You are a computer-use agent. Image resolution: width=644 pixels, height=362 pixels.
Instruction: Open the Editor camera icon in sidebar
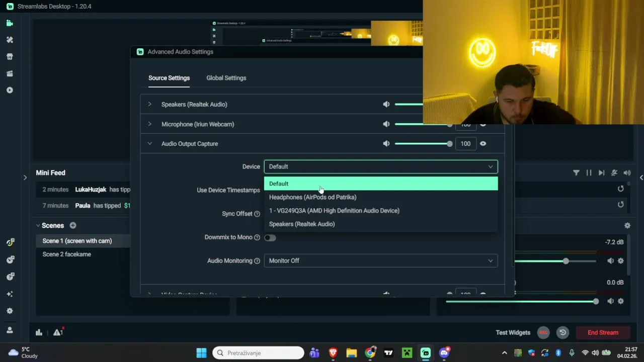point(10,23)
